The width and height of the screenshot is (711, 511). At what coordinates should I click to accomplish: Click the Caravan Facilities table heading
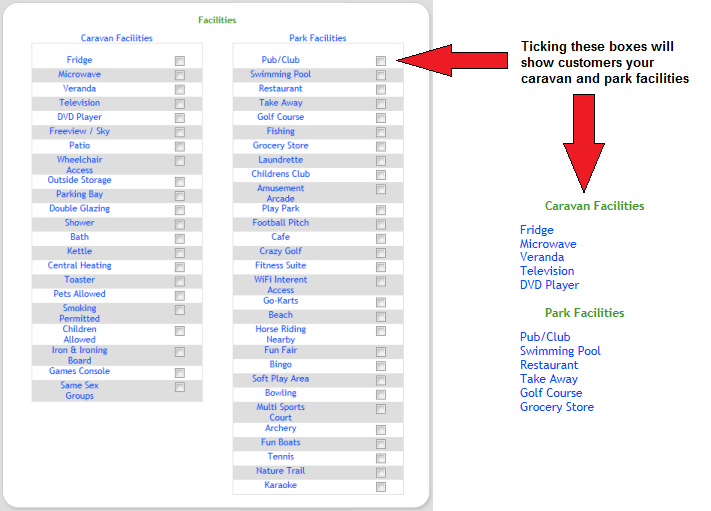pos(117,38)
